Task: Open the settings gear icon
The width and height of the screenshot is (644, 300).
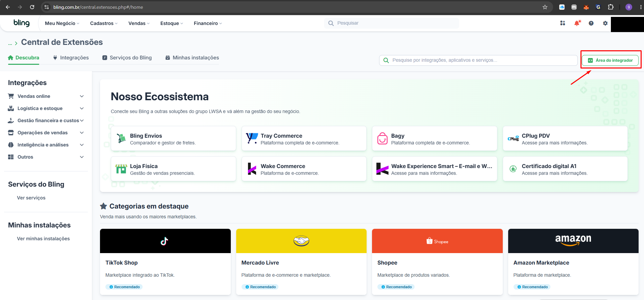Action: point(605,23)
